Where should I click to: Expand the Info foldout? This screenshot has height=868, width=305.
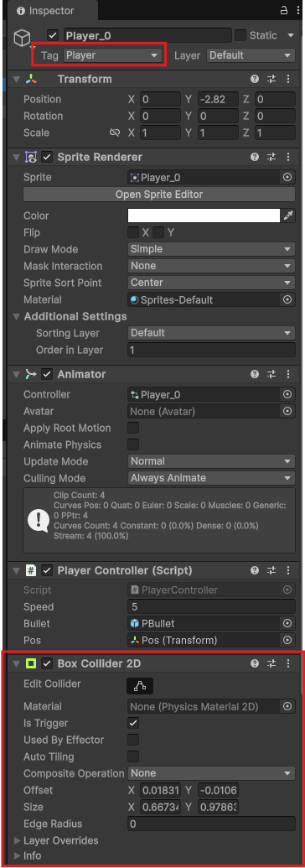tap(18, 855)
